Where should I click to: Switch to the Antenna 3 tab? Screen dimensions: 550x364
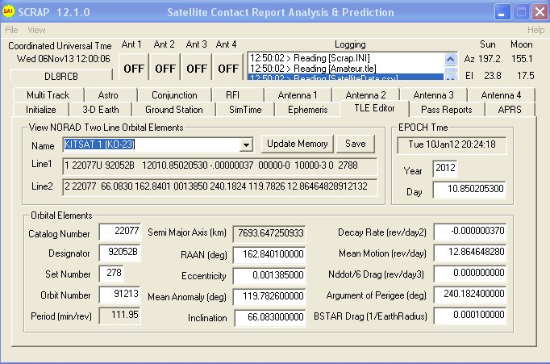click(434, 95)
